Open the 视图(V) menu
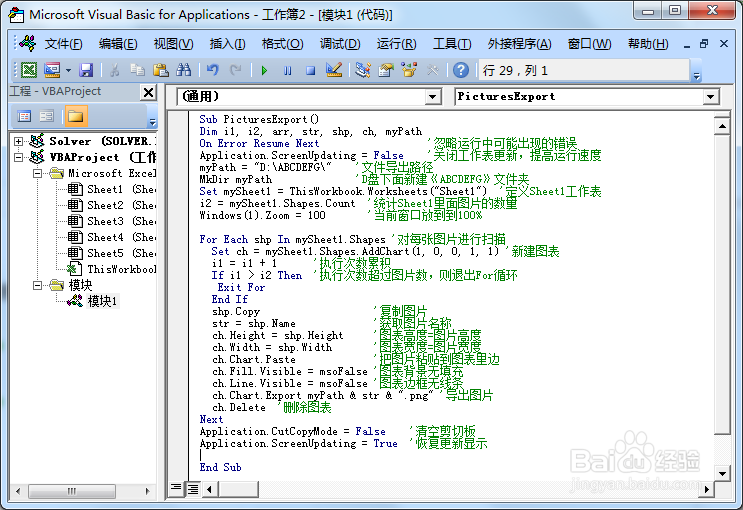 (173, 44)
